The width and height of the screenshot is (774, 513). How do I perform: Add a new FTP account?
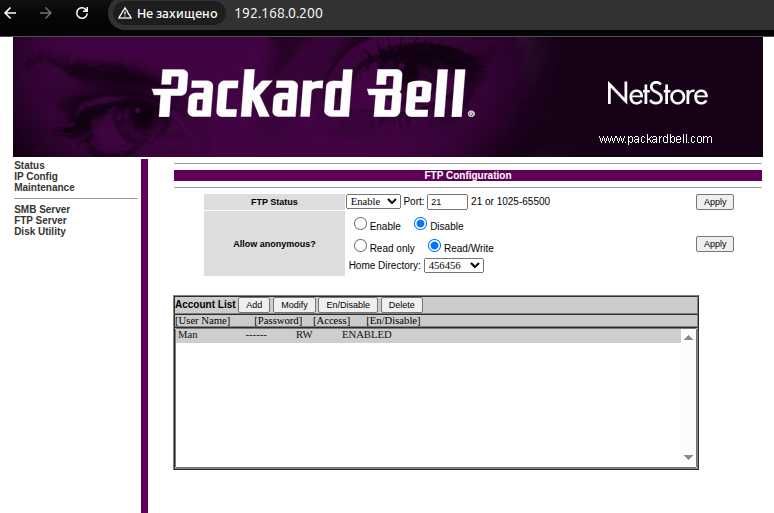[x=254, y=305]
